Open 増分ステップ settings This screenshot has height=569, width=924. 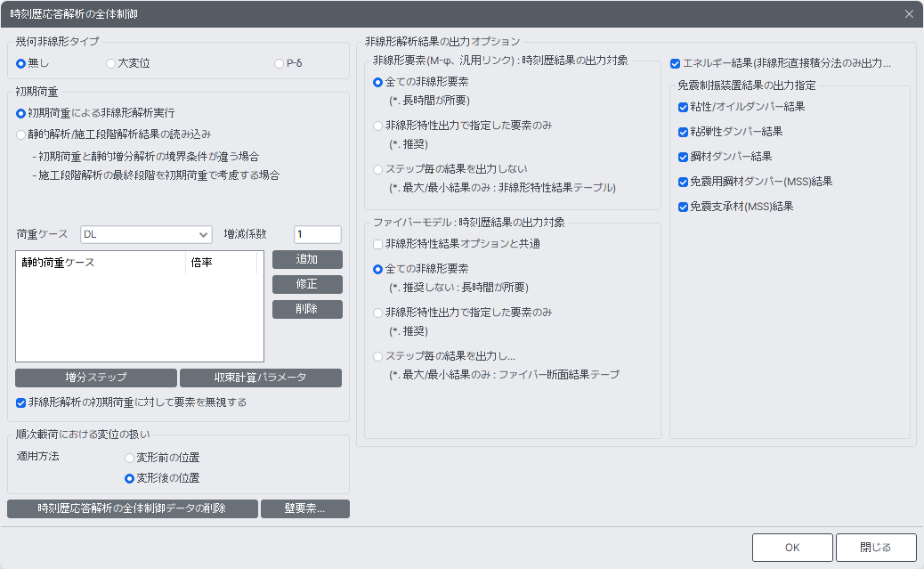coord(96,378)
